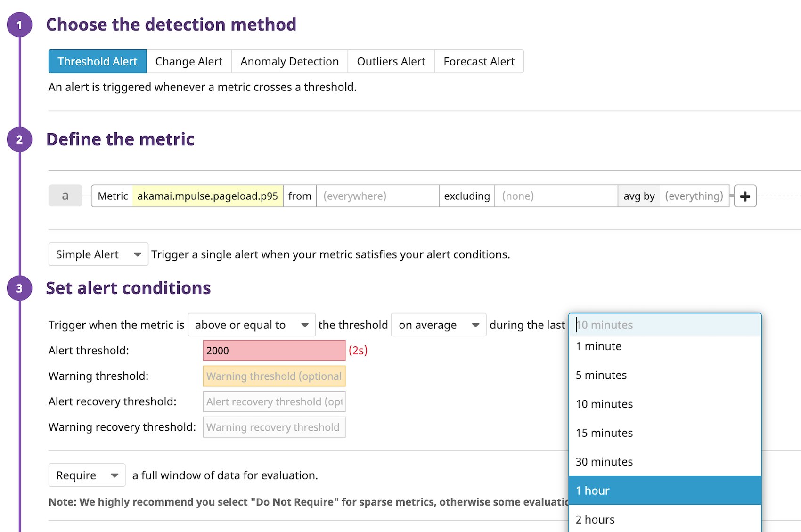The image size is (801, 532).
Task: Open the Forecast Alert tab
Action: pos(479,62)
